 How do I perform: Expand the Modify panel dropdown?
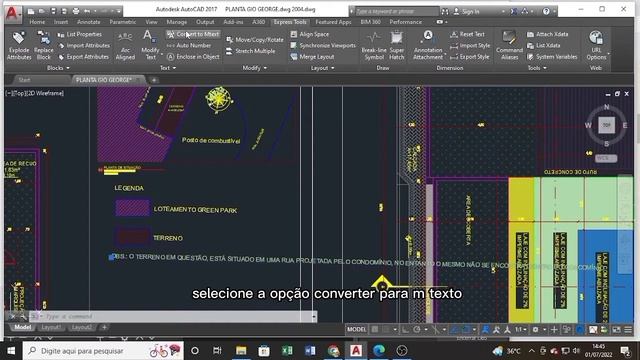[x=254, y=68]
